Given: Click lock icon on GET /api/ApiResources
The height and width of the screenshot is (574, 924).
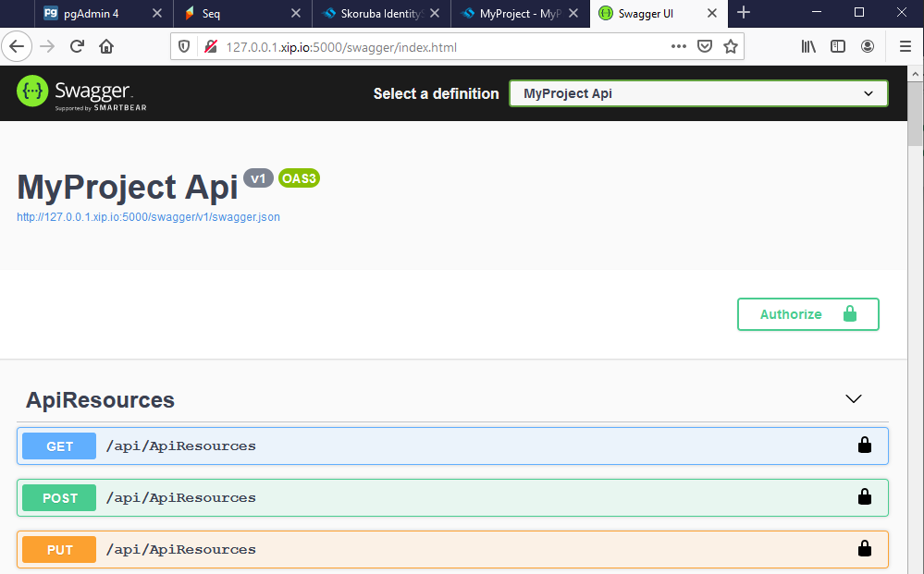Looking at the screenshot, I should 865,446.
